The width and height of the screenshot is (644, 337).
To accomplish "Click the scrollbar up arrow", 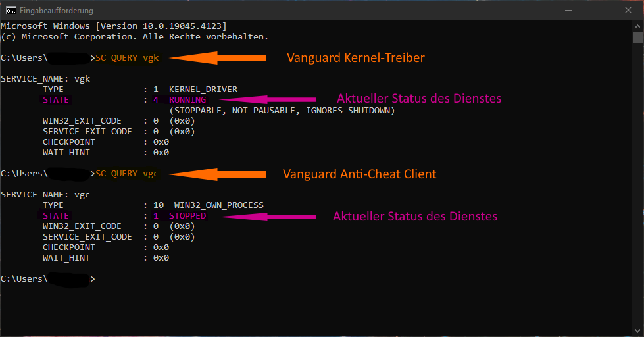I will (637, 26).
